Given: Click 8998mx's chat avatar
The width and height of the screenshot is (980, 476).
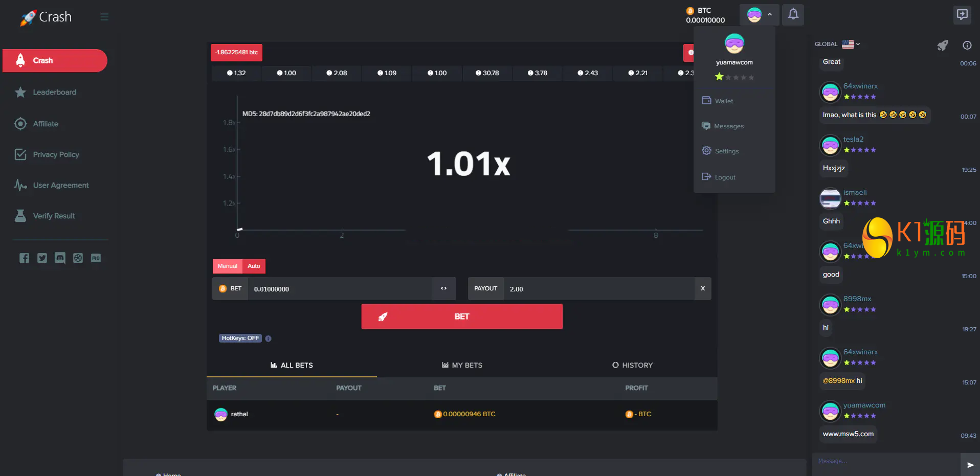Looking at the screenshot, I should pos(830,305).
